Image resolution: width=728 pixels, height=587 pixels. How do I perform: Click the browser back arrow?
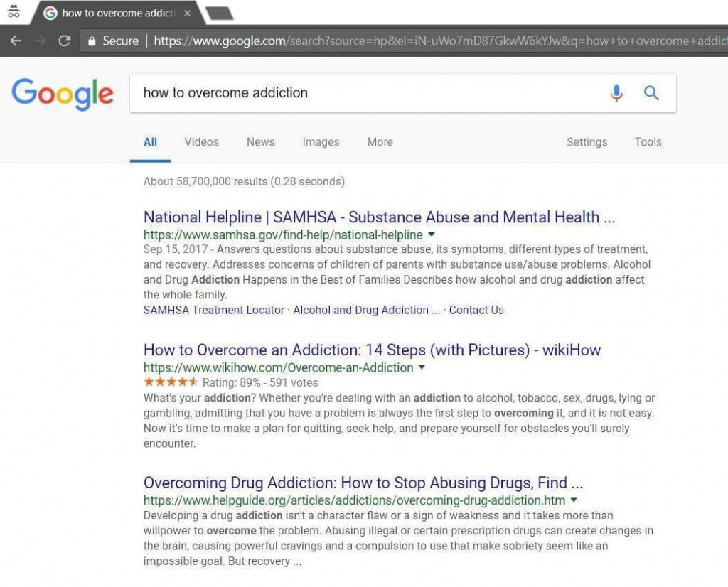pos(16,41)
